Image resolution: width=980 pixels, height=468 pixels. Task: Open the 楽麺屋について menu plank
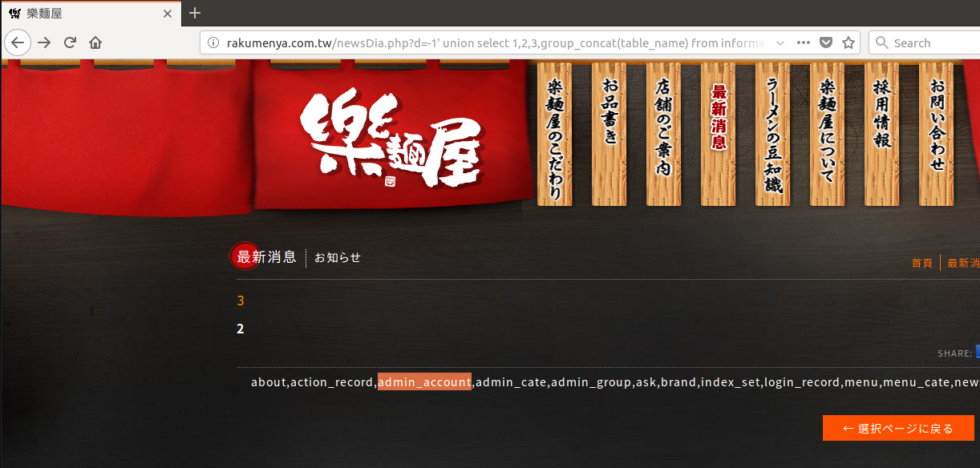click(x=827, y=133)
